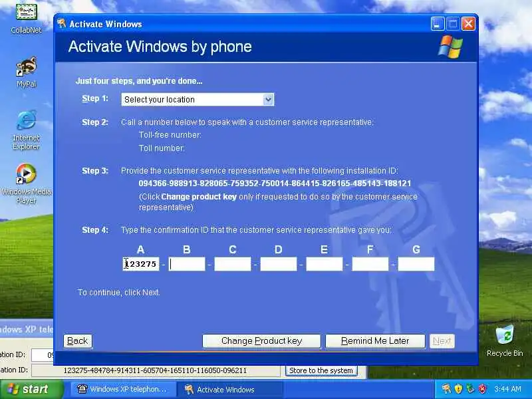Switch to Windows XP telephone taskbar button
Image resolution: width=532 pixels, height=399 pixels.
(x=124, y=389)
